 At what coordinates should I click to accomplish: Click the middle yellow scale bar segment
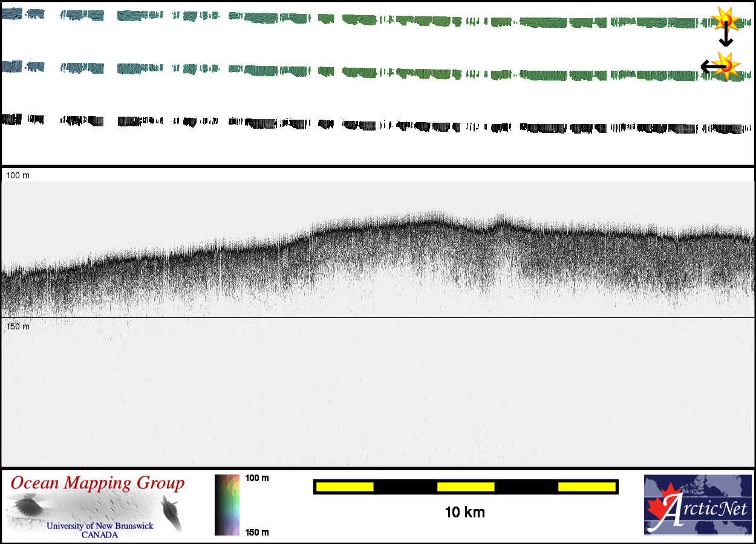(465, 487)
